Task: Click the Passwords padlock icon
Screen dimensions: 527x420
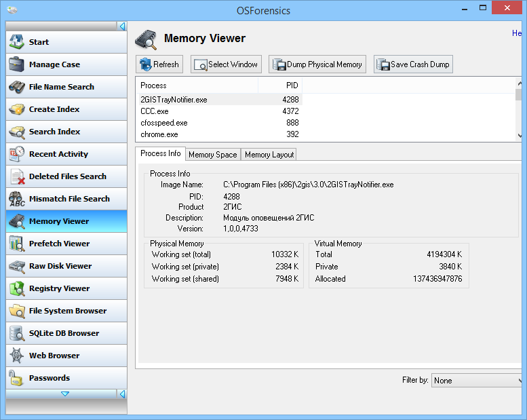Action: coord(15,378)
